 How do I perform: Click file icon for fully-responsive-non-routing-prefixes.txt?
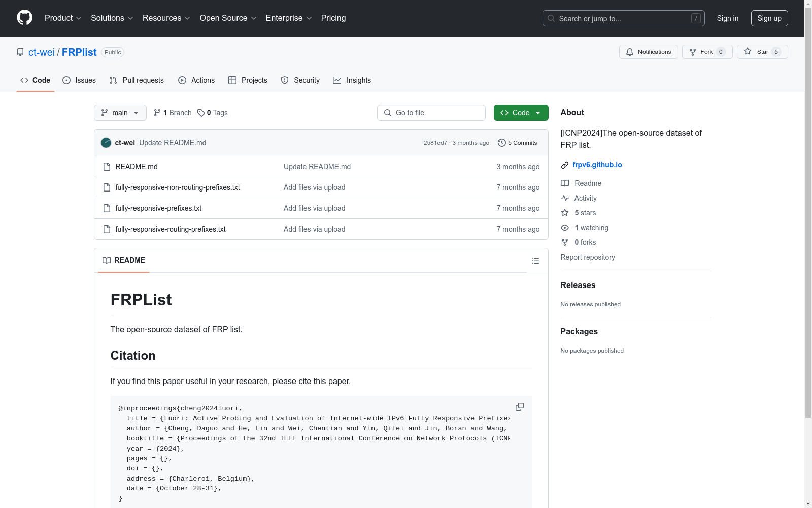(107, 187)
